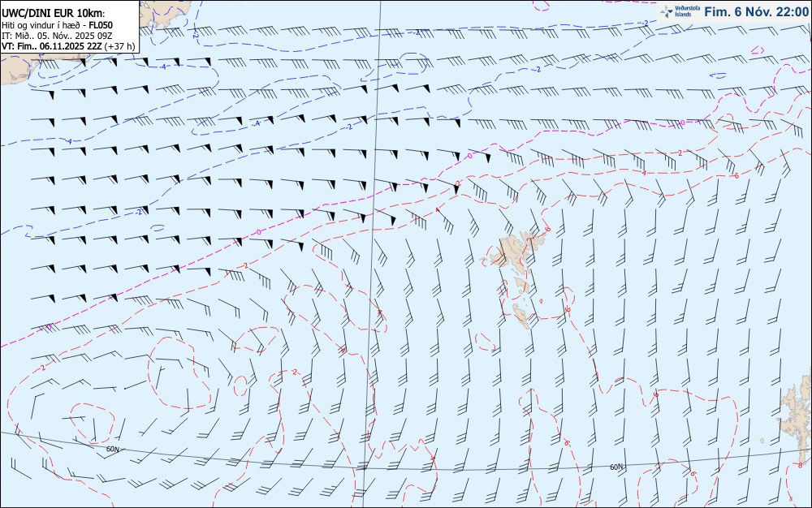This screenshot has height=508, width=812.
Task: Click the red '8' isotherm label
Action: (x=800, y=464)
